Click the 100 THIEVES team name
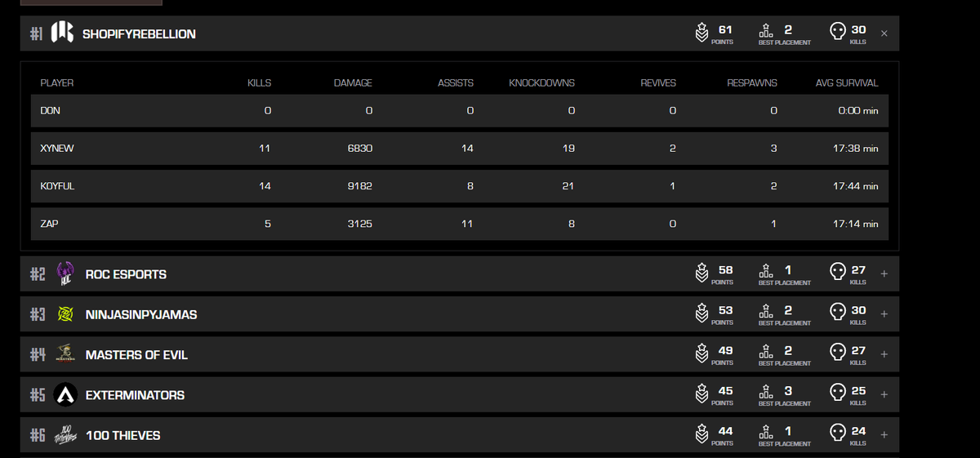 (x=123, y=435)
